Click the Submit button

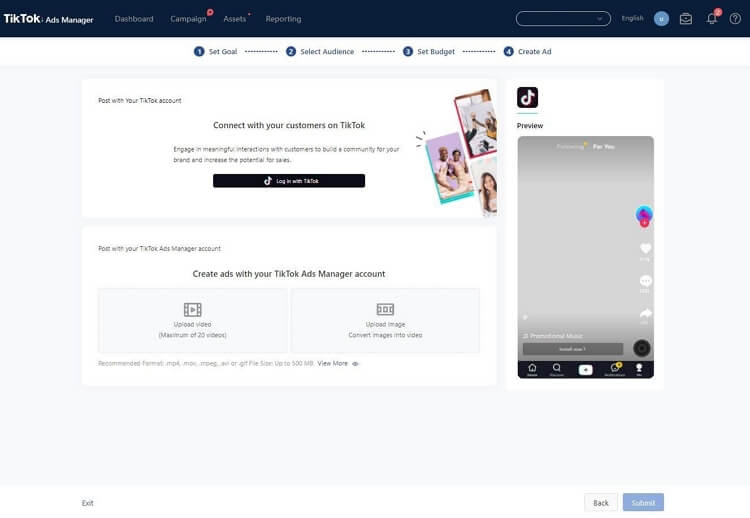643,502
